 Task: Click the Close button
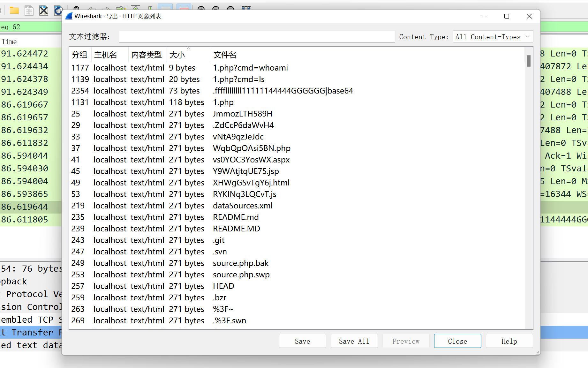(x=458, y=341)
